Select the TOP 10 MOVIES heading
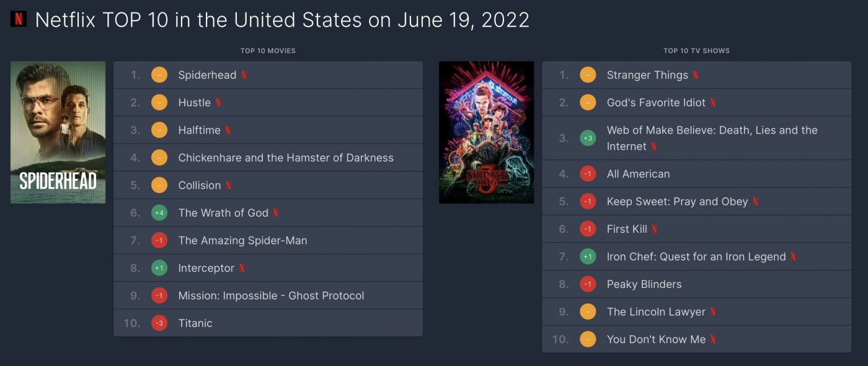 pyautogui.click(x=268, y=51)
